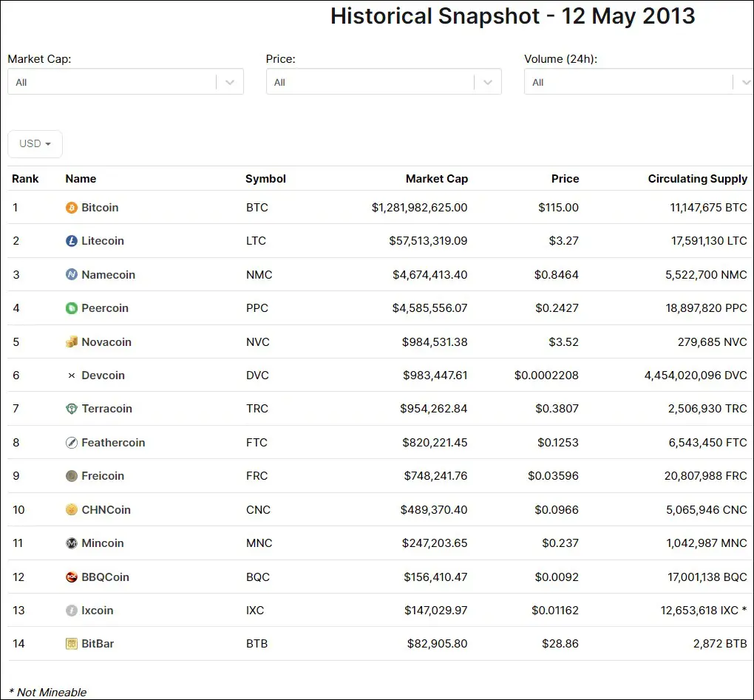Open the Freicoin name link

103,476
